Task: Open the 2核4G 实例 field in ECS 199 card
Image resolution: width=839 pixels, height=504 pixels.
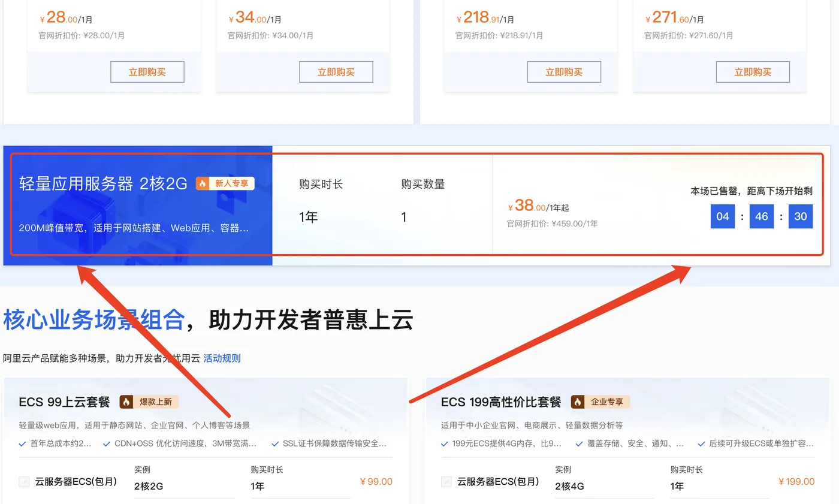Action: (x=605, y=486)
